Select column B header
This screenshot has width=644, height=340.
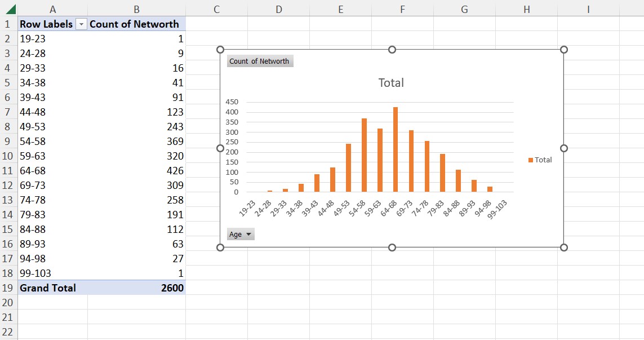136,10
